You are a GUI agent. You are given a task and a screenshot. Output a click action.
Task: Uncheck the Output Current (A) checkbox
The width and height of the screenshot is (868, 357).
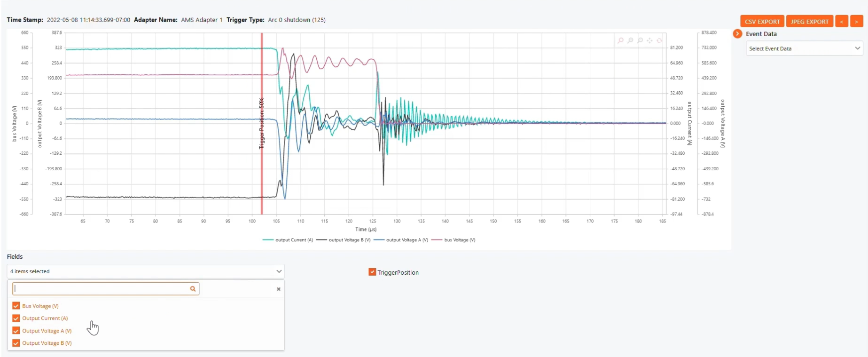point(16,318)
